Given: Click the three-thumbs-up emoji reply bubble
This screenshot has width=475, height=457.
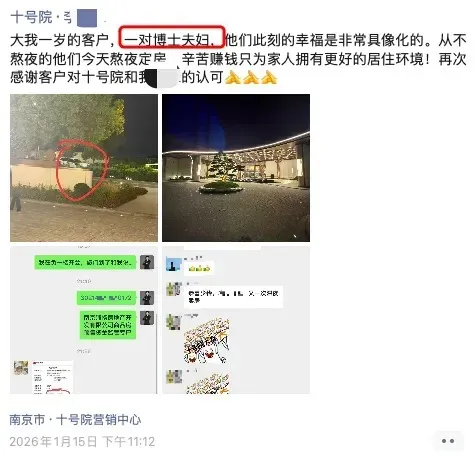Looking at the screenshot, I should [x=199, y=268].
